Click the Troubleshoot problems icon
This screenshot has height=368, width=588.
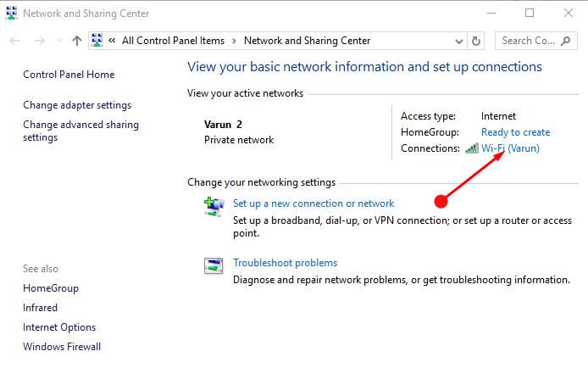[214, 266]
